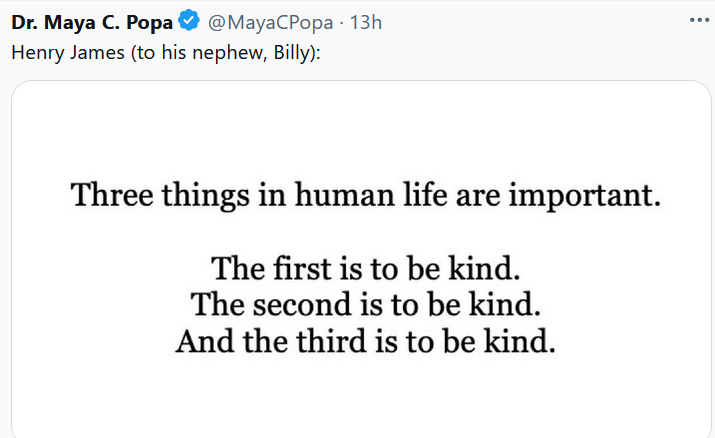Click the line 'The second is to be kind.'

click(366, 304)
